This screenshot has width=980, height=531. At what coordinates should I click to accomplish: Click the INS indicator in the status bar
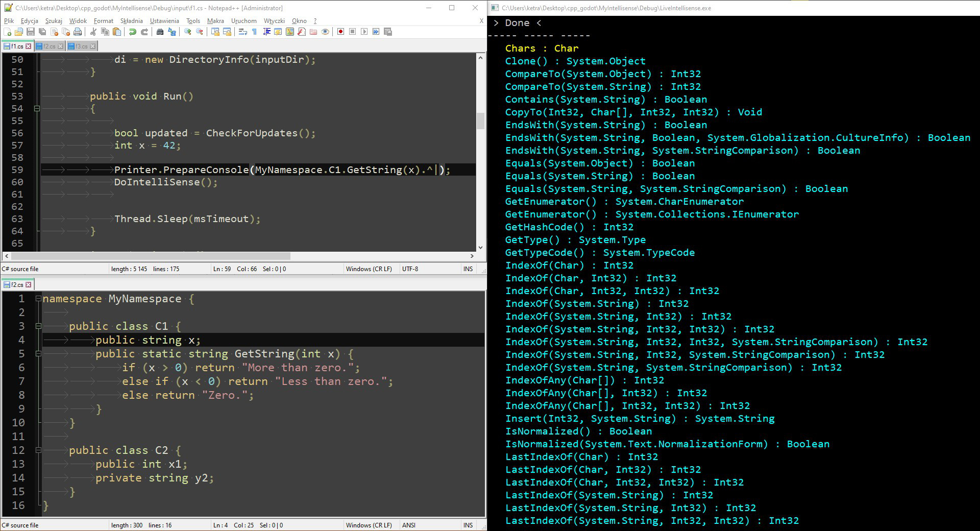[x=468, y=269]
